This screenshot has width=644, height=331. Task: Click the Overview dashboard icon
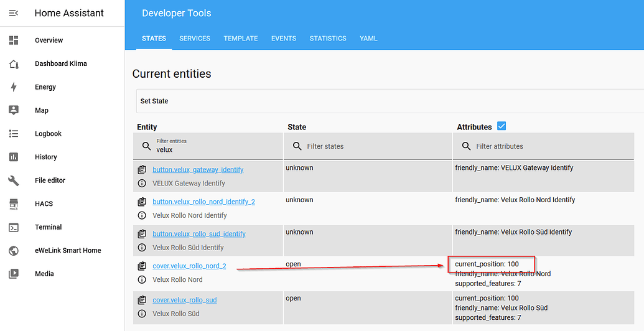tap(14, 40)
